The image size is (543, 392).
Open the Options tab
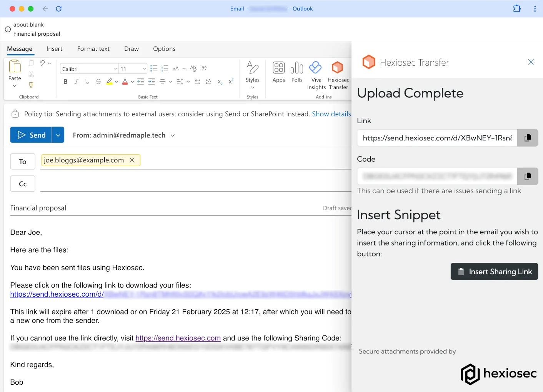tap(164, 49)
